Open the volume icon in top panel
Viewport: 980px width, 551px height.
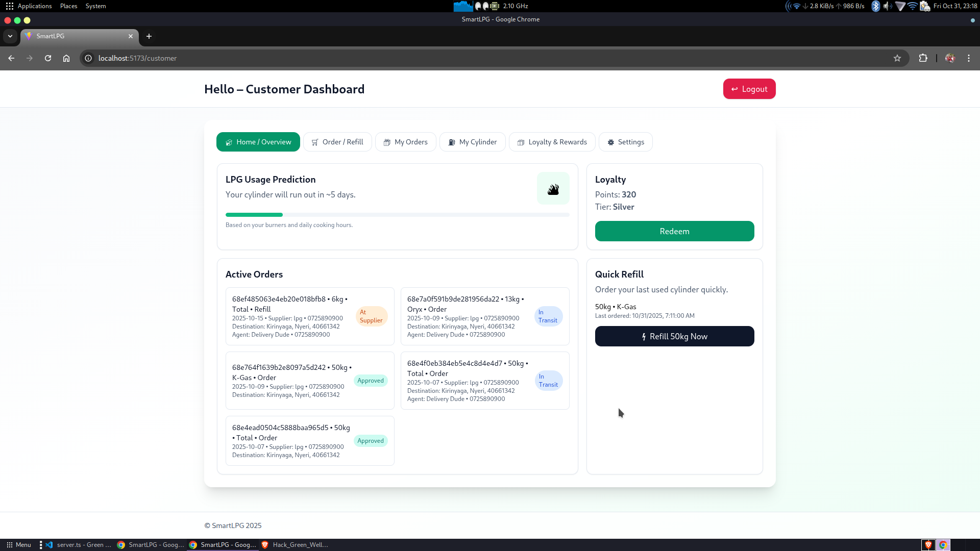coord(888,6)
